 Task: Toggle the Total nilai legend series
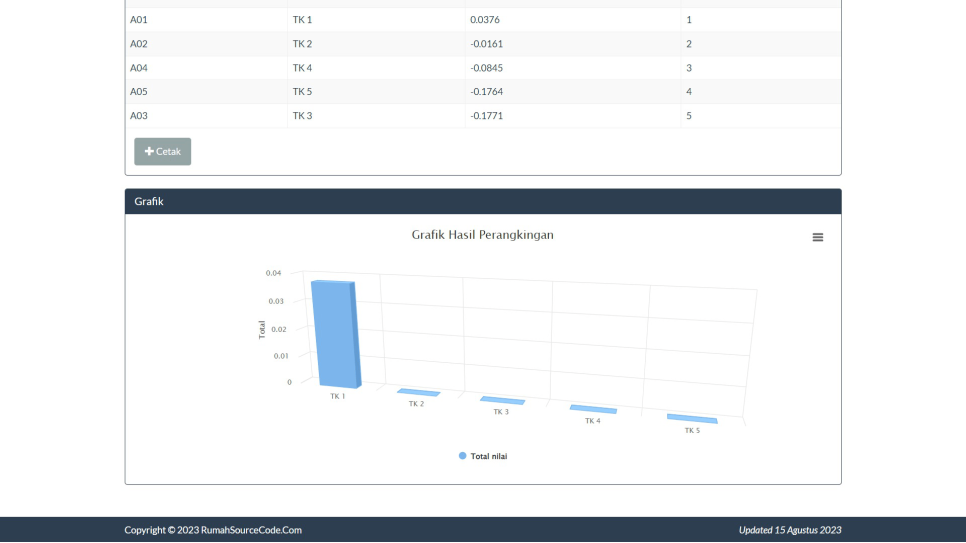483,456
